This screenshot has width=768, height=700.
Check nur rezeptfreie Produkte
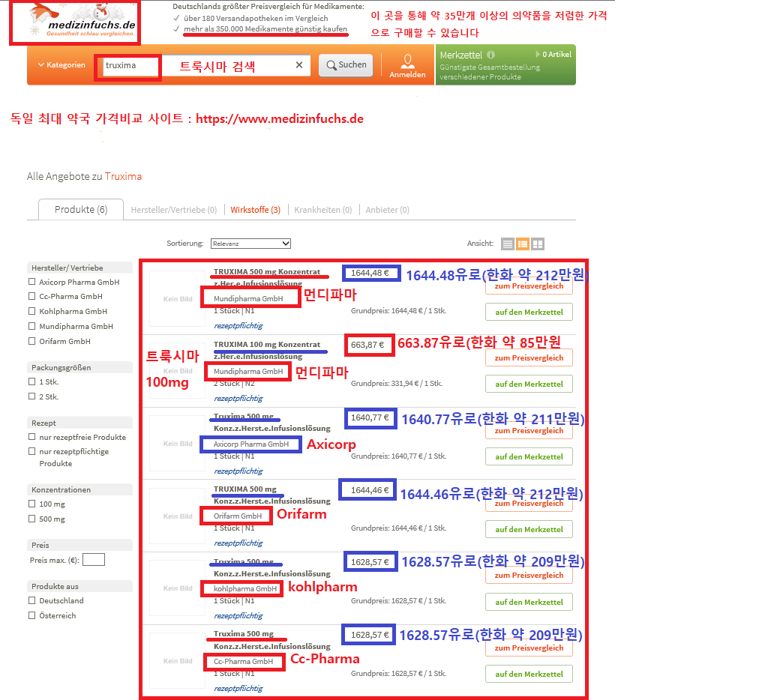coord(31,437)
